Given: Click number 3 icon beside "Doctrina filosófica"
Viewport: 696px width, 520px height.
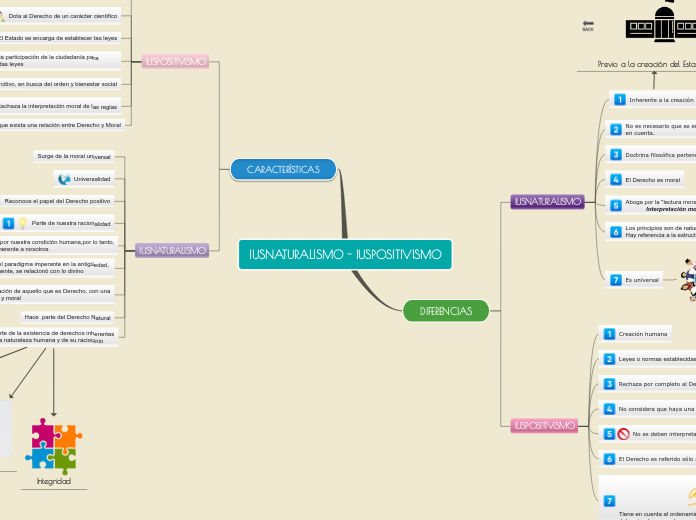Looking at the screenshot, I should coord(616,155).
